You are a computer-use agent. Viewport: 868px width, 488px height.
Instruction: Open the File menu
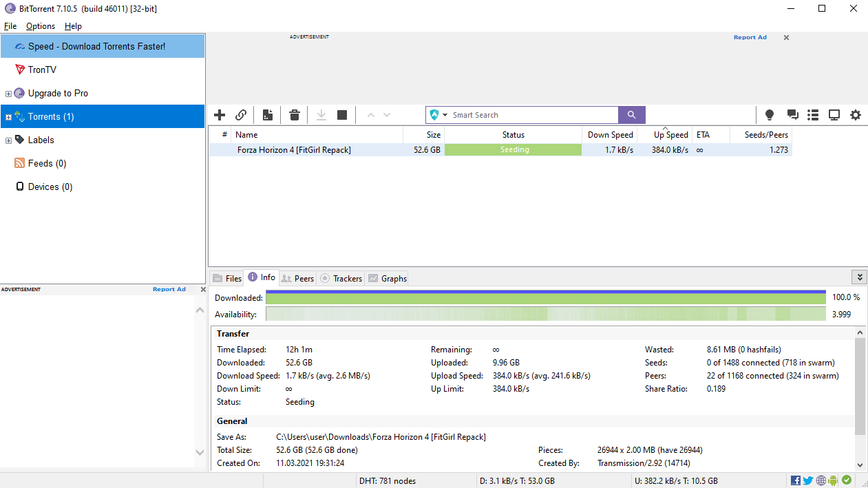[x=10, y=26]
